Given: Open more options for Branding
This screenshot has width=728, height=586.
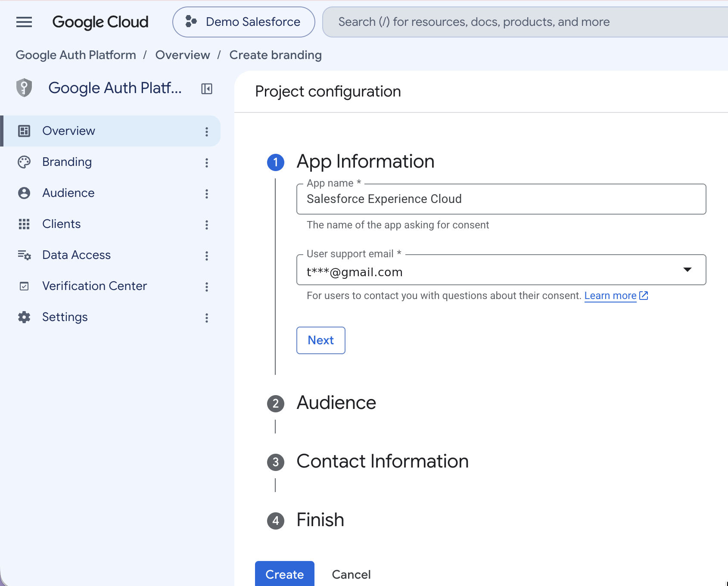Looking at the screenshot, I should click(207, 163).
